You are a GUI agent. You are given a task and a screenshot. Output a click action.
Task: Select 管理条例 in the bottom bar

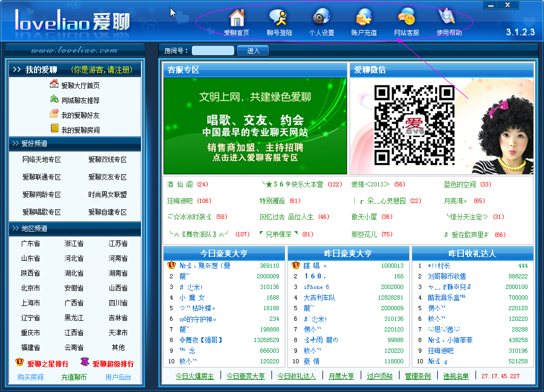coord(418,377)
